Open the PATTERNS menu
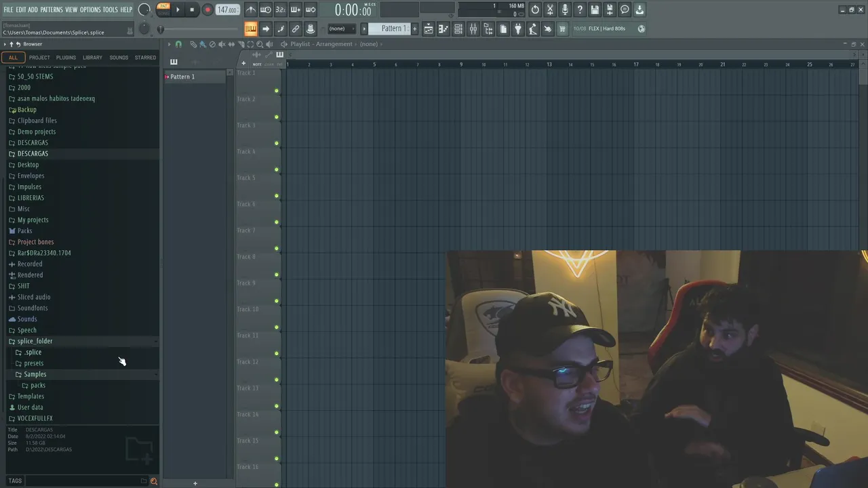The image size is (868, 488). pyautogui.click(x=52, y=9)
